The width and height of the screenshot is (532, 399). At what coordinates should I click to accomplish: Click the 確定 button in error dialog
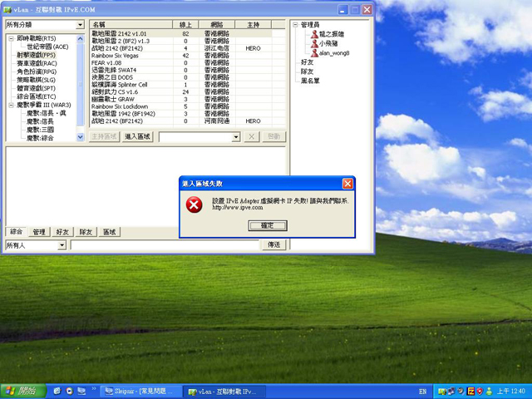[268, 225]
